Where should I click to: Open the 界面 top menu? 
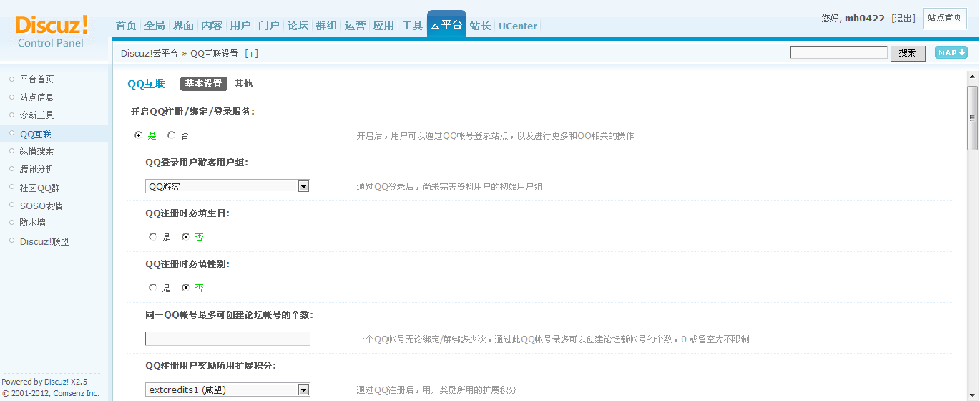pos(183,26)
